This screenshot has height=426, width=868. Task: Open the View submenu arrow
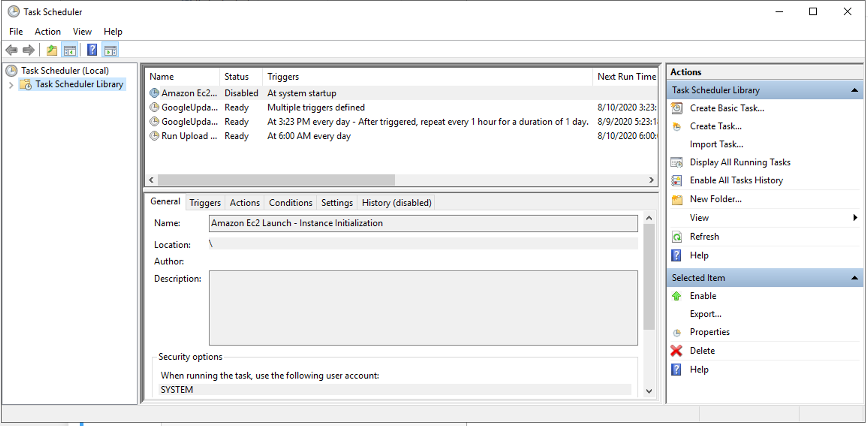tap(855, 218)
